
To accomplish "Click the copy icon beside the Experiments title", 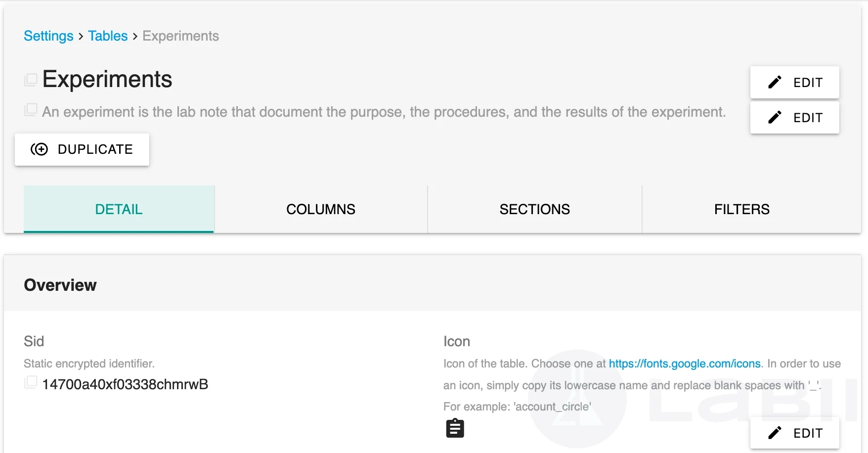I will 31,80.
